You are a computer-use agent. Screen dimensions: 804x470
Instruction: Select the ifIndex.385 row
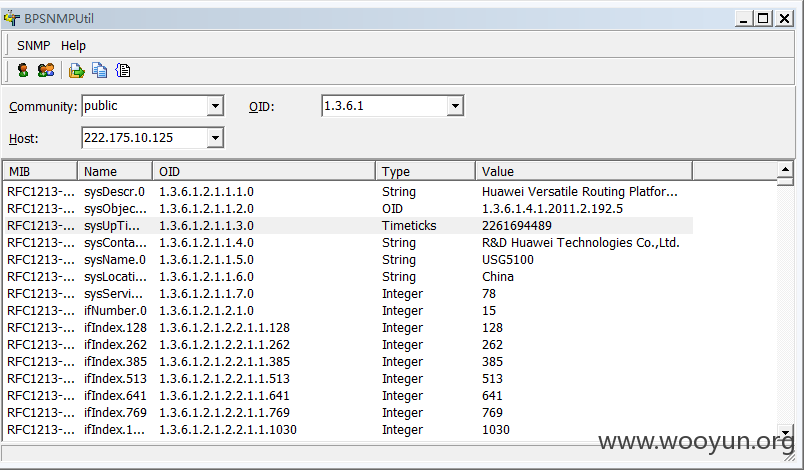coord(349,361)
